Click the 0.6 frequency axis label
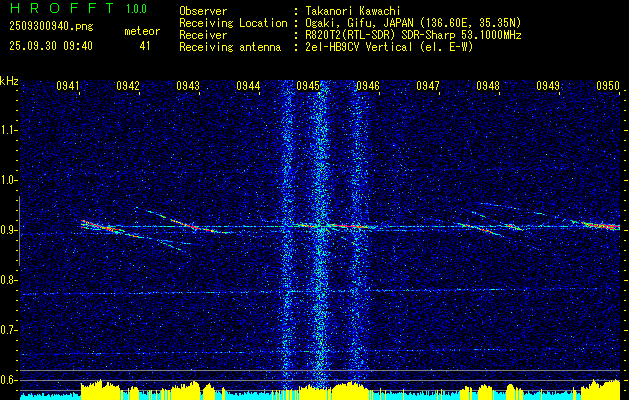629x400 pixels. pyautogui.click(x=9, y=379)
